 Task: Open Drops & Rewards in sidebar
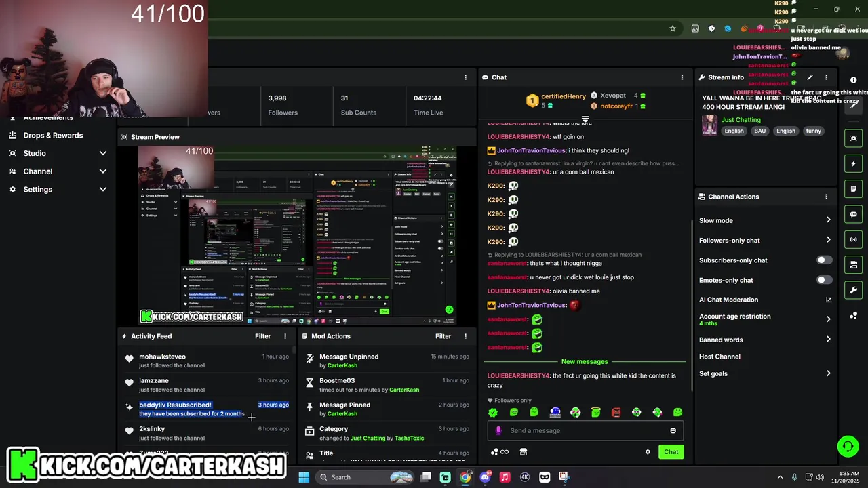click(53, 135)
